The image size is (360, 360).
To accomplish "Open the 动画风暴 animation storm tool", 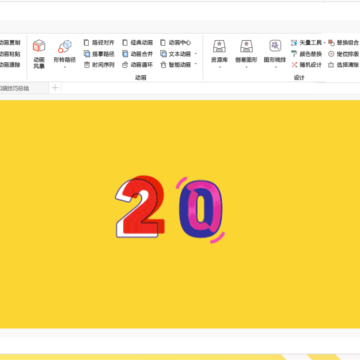I will (x=39, y=54).
